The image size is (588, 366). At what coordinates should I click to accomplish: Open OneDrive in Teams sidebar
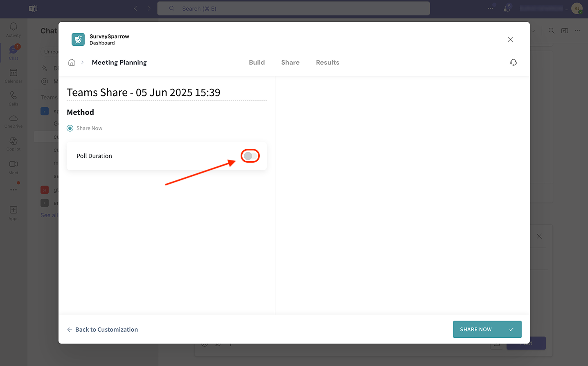click(14, 121)
